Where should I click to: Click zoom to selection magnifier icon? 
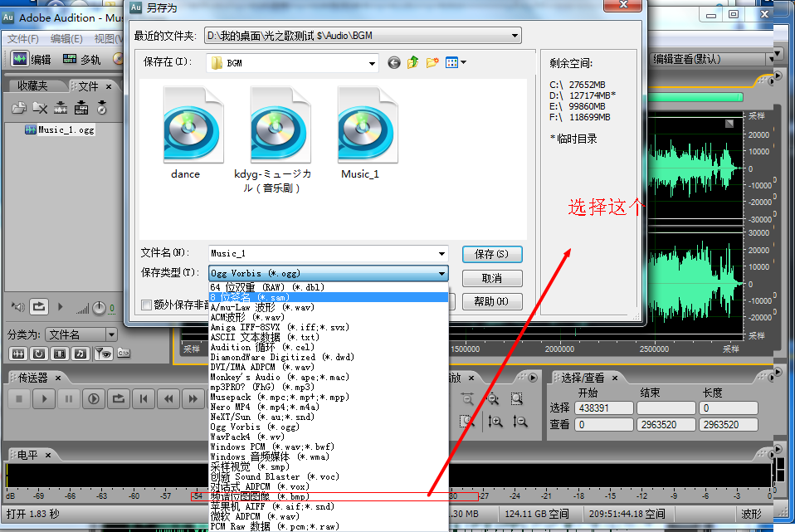click(x=517, y=398)
